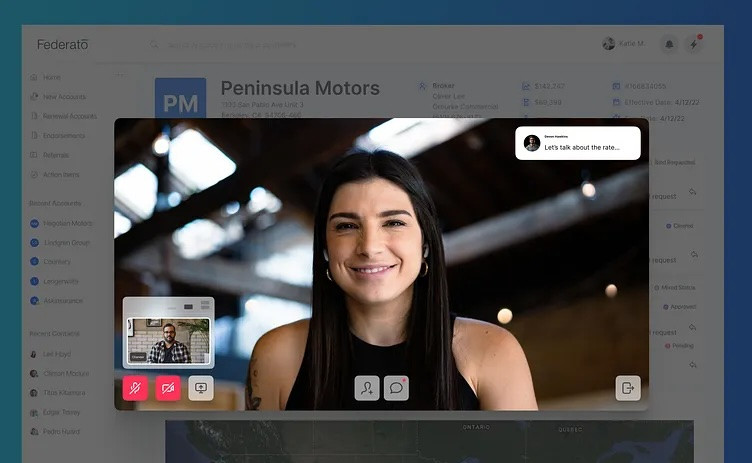
Task: Open the call chat panel
Action: [x=397, y=388]
